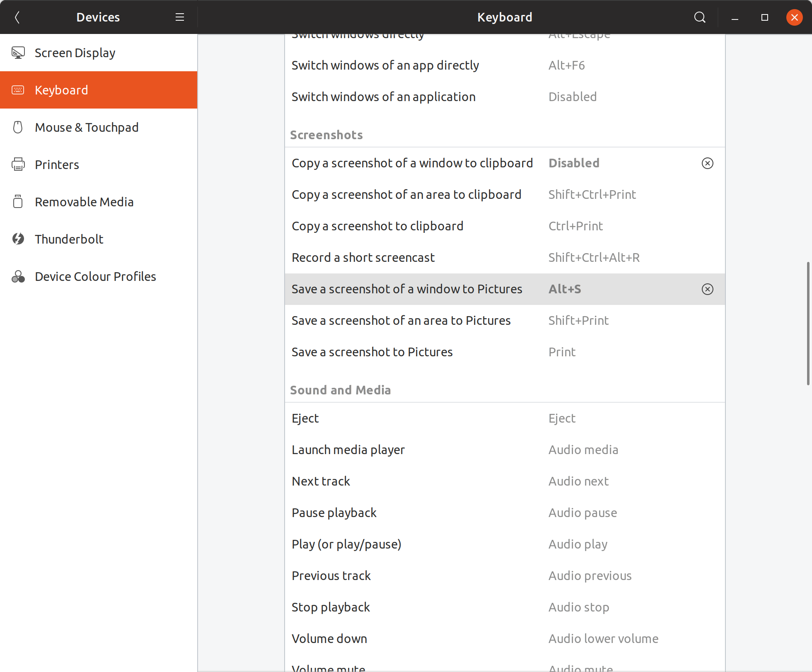812x672 pixels.
Task: Go back using the header back arrow
Action: tap(17, 17)
